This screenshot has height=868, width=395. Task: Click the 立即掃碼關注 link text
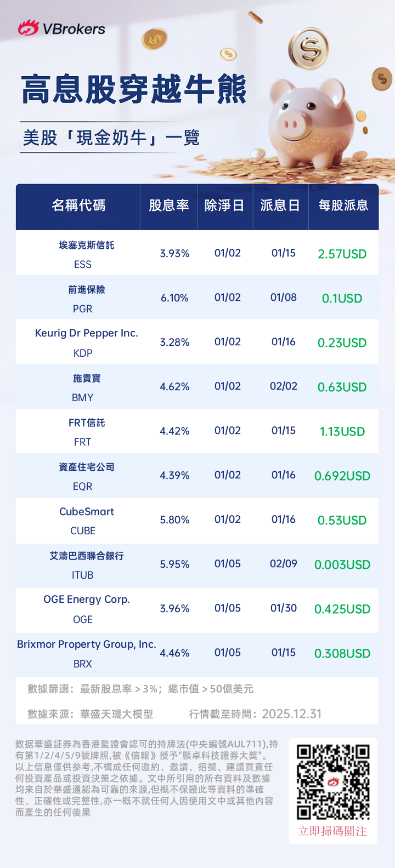point(332,831)
